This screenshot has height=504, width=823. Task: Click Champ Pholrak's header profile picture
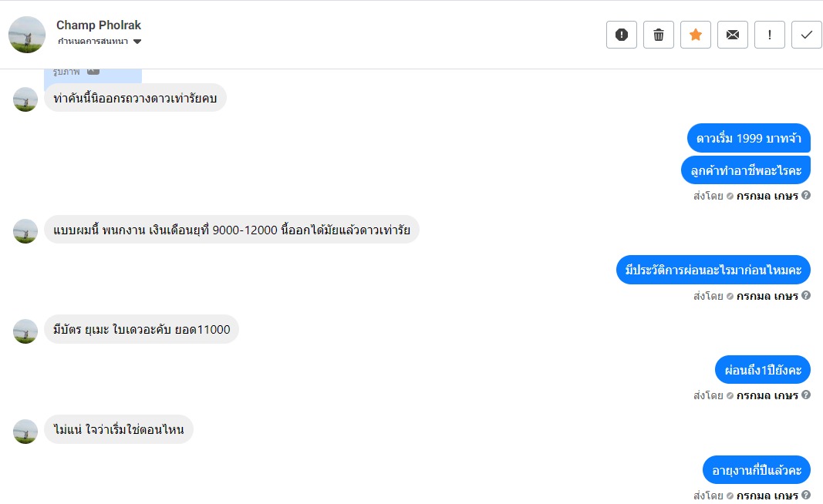pyautogui.click(x=27, y=35)
